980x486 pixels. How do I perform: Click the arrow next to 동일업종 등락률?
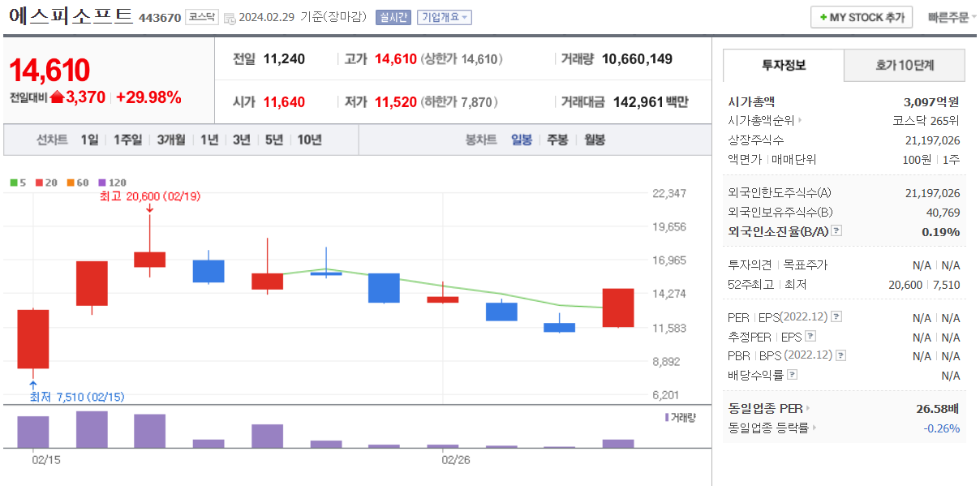814,428
